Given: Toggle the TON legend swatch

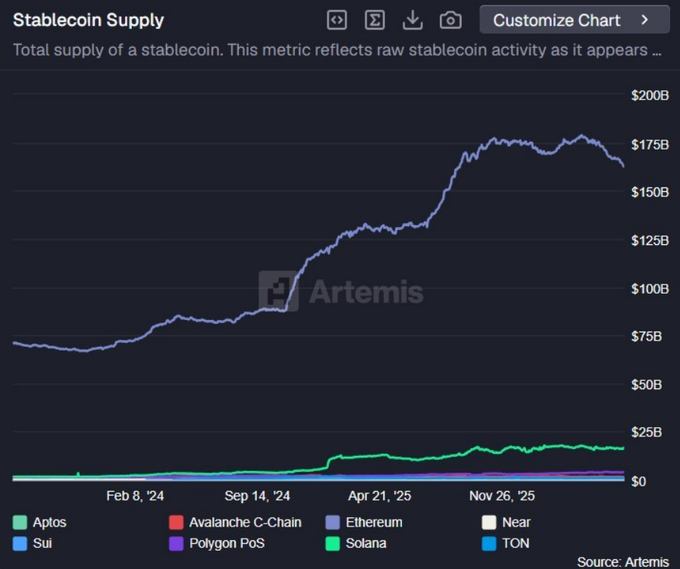Looking at the screenshot, I should 489,543.
